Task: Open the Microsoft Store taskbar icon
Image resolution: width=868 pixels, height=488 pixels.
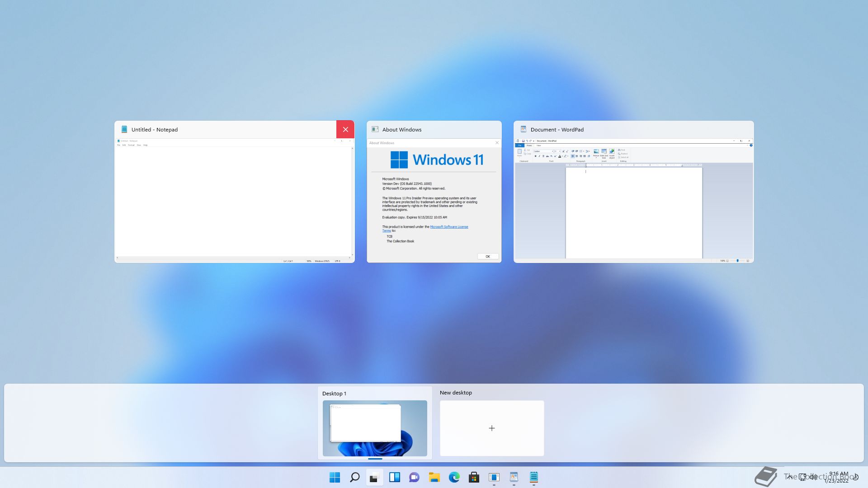Action: pos(474,477)
